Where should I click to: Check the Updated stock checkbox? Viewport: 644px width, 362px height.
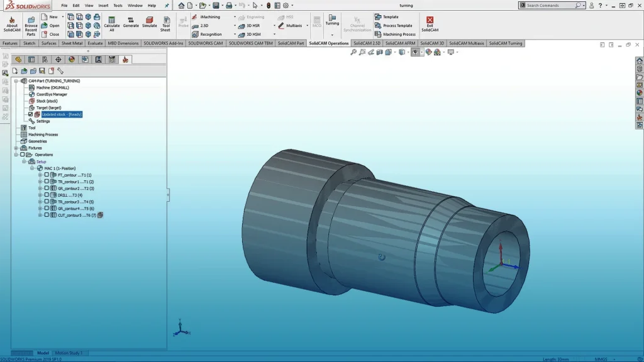pos(30,114)
